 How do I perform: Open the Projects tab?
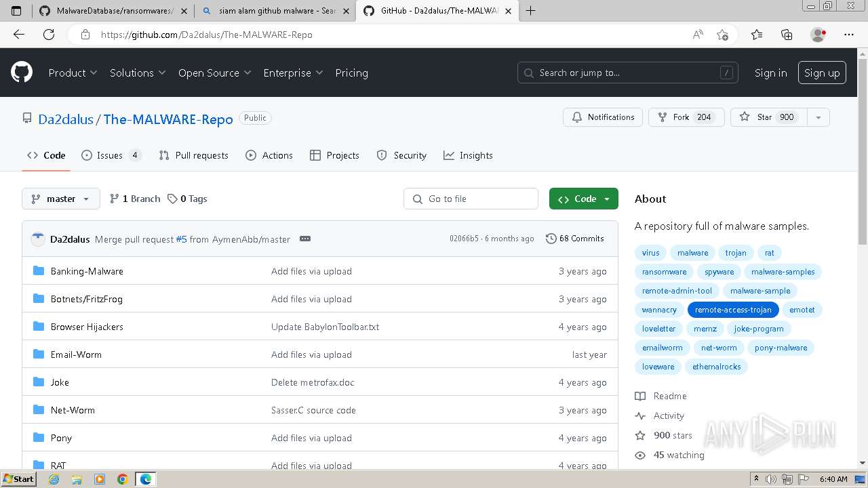(x=335, y=155)
